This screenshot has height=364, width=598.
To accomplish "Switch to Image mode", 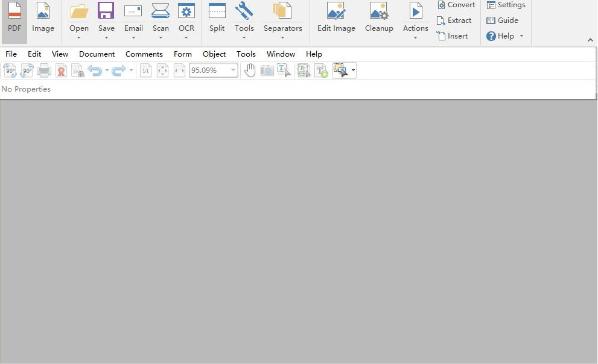I will (x=43, y=17).
